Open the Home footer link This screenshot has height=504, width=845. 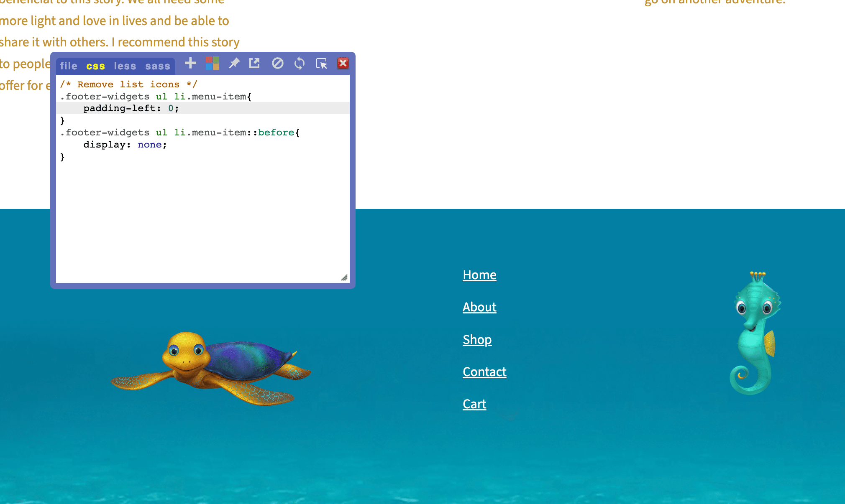tap(479, 275)
